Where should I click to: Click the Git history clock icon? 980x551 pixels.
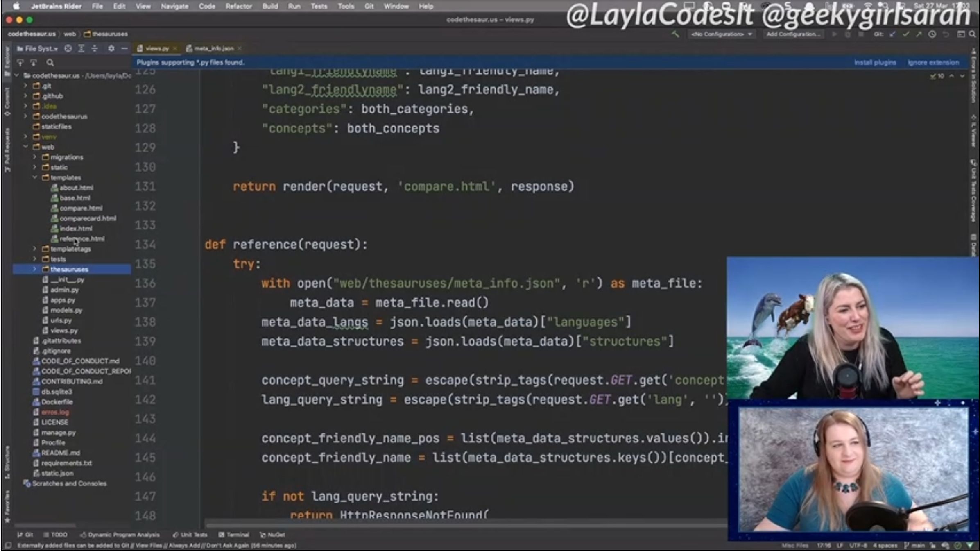[932, 34]
